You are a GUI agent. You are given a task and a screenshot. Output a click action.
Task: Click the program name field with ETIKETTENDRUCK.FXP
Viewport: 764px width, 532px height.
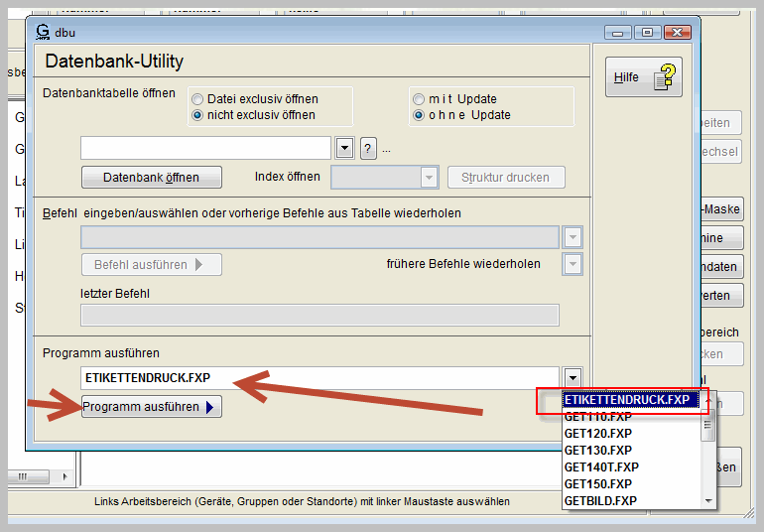[318, 378]
